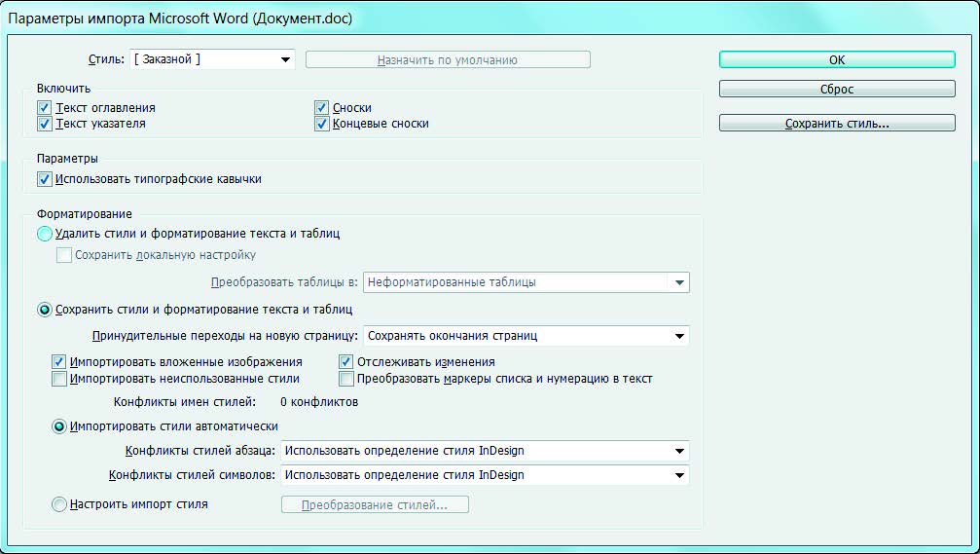Toggle Сноски checkbox
This screenshot has height=554, width=980.
(321, 107)
